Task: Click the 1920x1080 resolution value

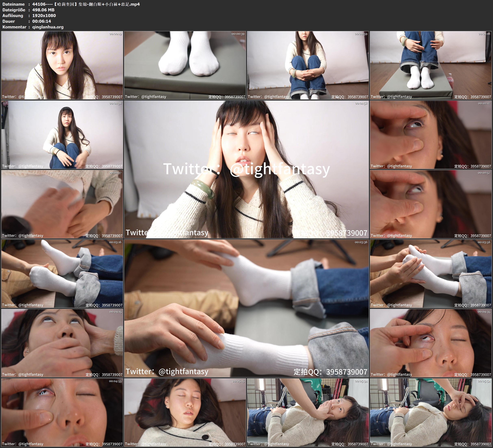Action: click(x=44, y=15)
